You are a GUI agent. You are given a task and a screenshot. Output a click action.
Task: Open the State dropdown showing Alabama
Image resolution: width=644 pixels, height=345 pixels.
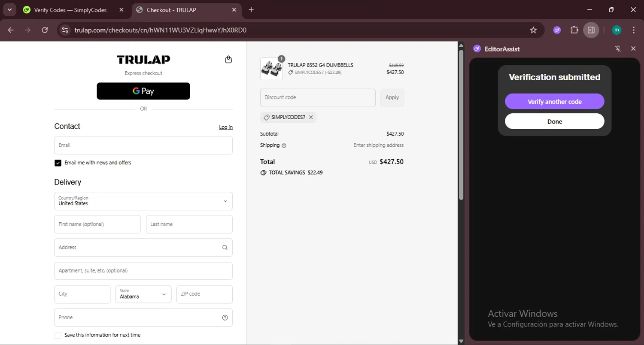(143, 294)
